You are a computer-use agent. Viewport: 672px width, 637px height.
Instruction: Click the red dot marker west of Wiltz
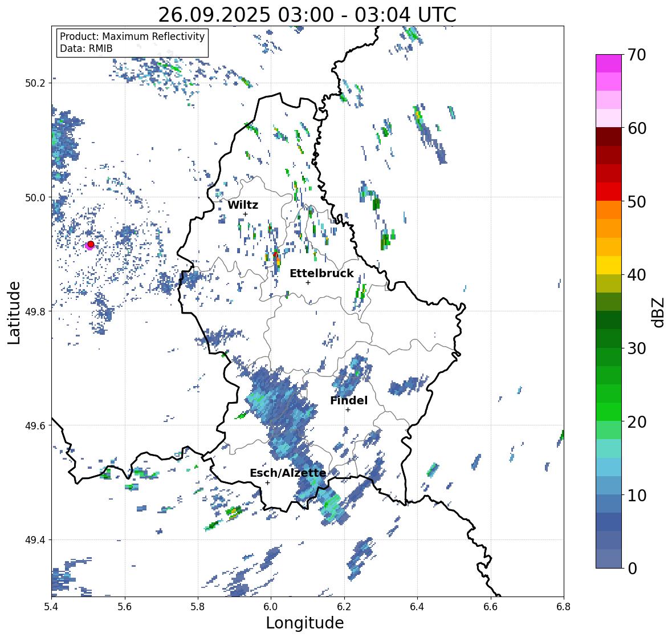pyautogui.click(x=91, y=244)
